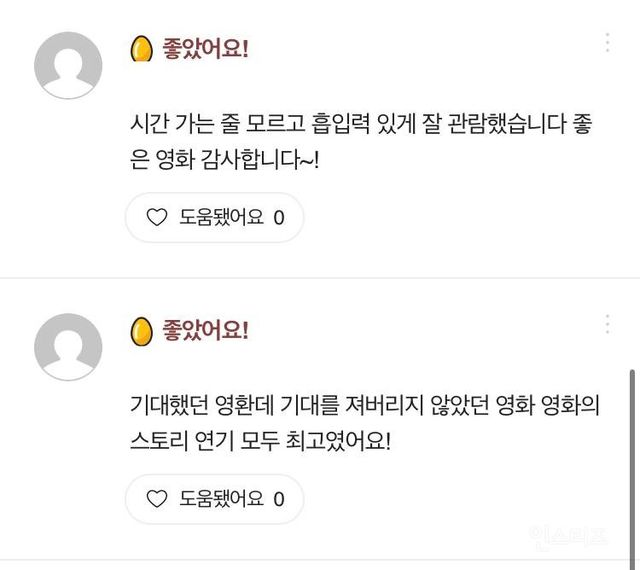Toggle the heart icon on second review
This screenshot has height=570, width=640.
tap(156, 499)
